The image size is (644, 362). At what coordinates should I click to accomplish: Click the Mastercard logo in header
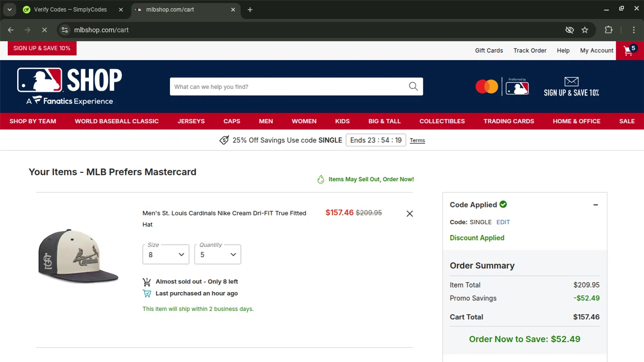(x=486, y=87)
